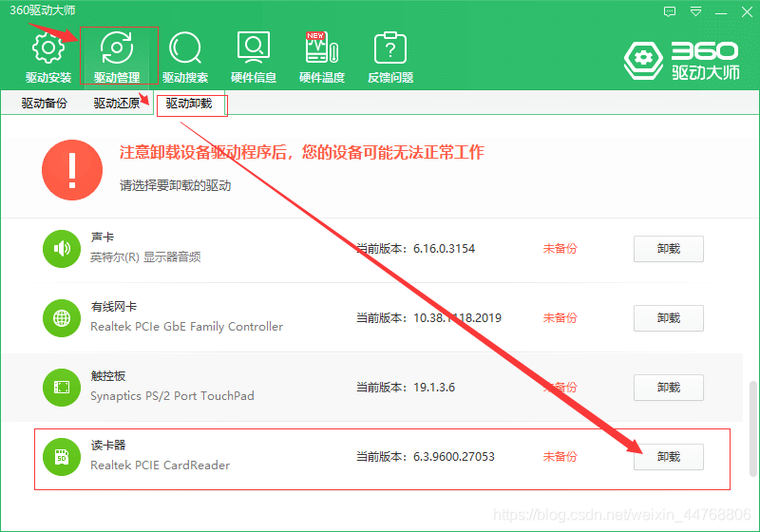Image resolution: width=760 pixels, height=532 pixels.
Task: Click the 有线网卡 globe icon
Action: pyautogui.click(x=62, y=318)
